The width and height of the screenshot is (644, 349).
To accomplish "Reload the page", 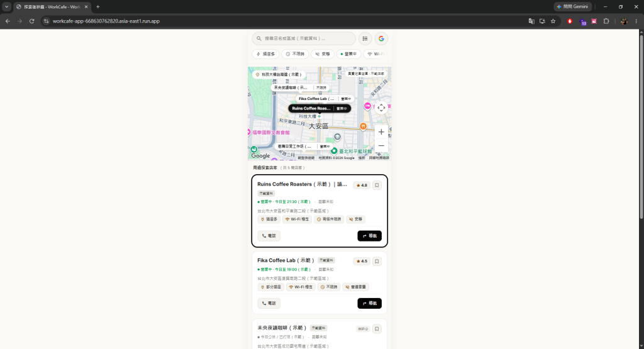I will (x=31, y=21).
